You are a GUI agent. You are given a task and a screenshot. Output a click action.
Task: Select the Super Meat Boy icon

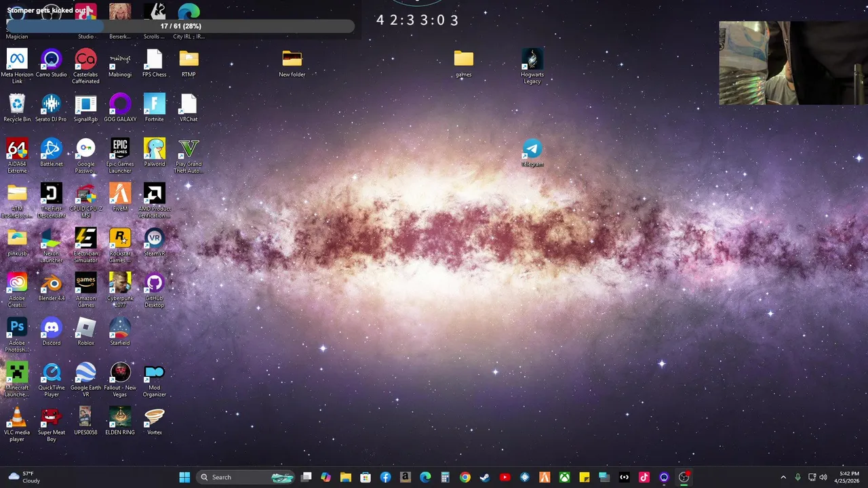(51, 424)
